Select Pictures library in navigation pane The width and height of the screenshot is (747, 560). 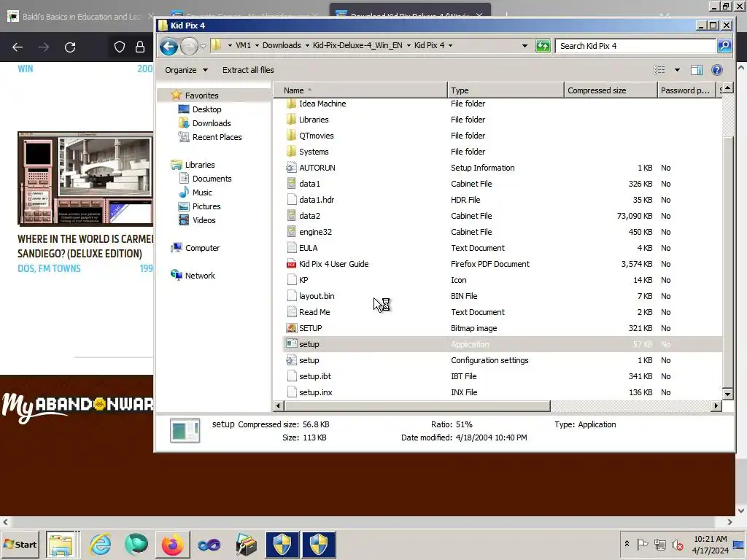(x=206, y=206)
